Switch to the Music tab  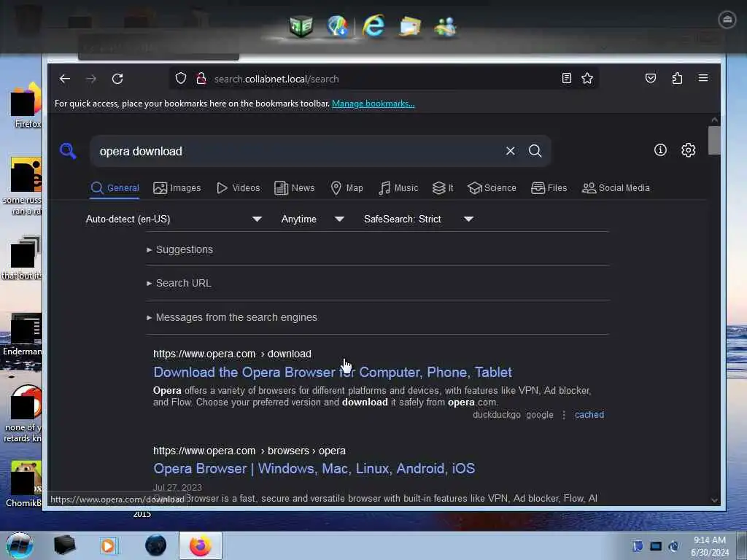pyautogui.click(x=398, y=187)
